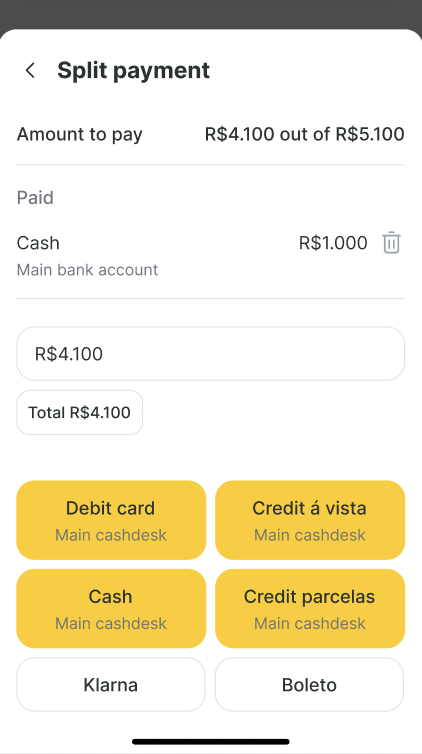Tap the Paid section label
Image resolution: width=422 pixels, height=754 pixels.
[x=35, y=198]
